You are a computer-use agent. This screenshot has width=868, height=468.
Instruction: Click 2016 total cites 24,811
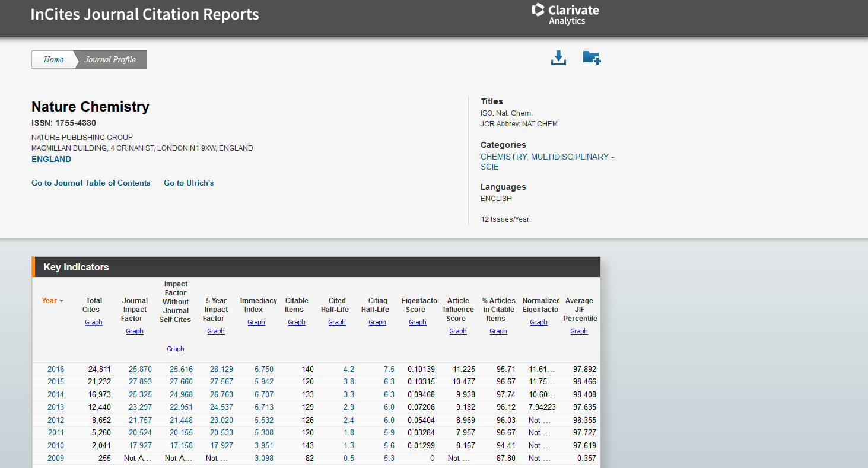coord(100,369)
